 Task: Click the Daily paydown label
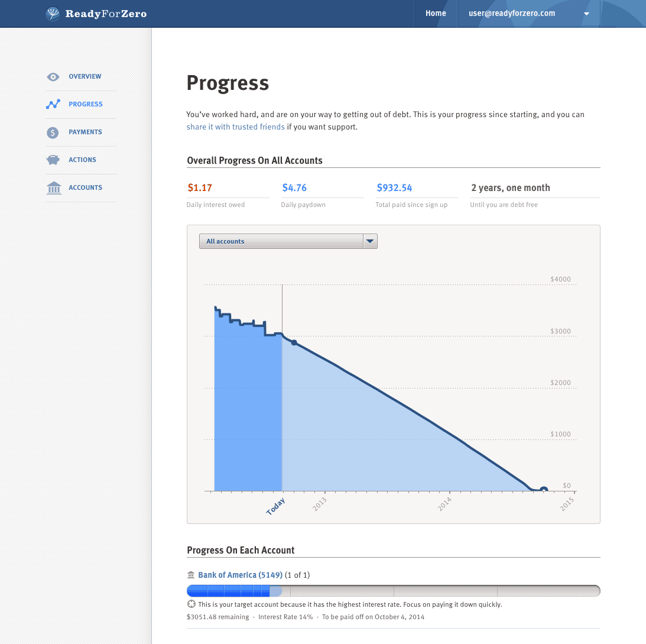(303, 205)
